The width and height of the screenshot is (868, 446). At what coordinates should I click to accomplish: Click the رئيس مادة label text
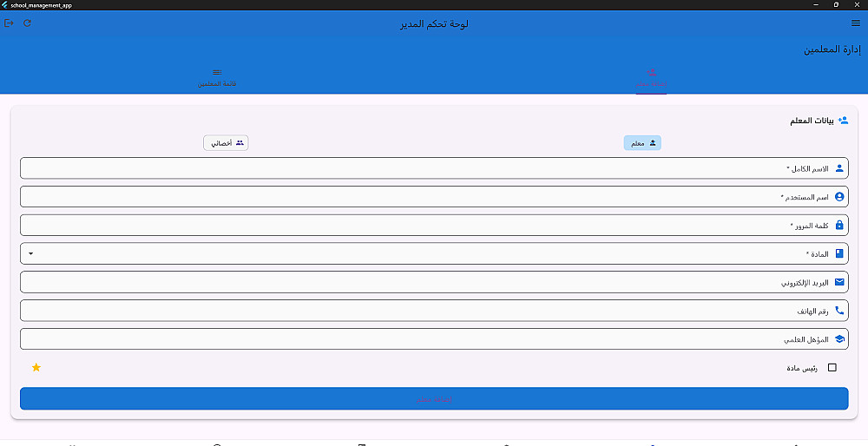point(802,368)
